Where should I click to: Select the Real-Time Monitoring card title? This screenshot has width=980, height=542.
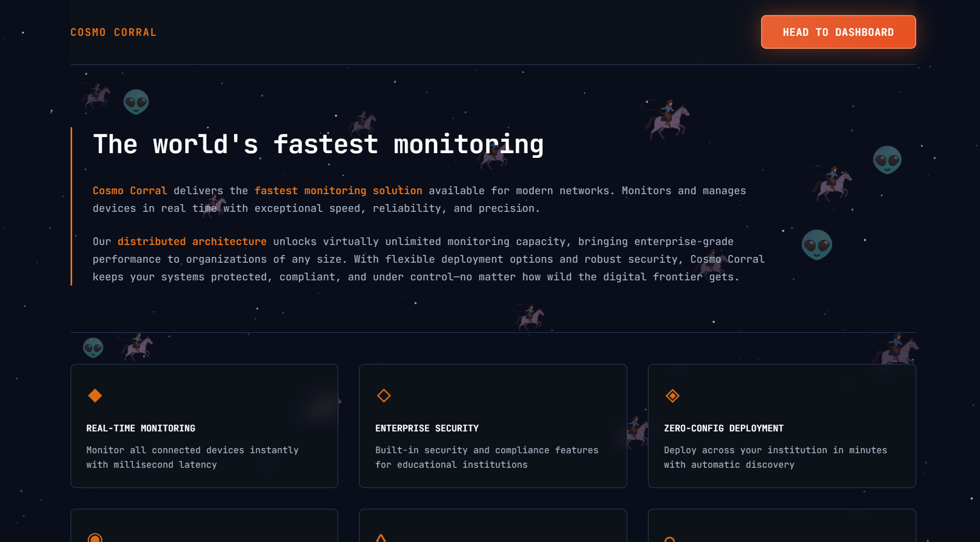pos(141,428)
